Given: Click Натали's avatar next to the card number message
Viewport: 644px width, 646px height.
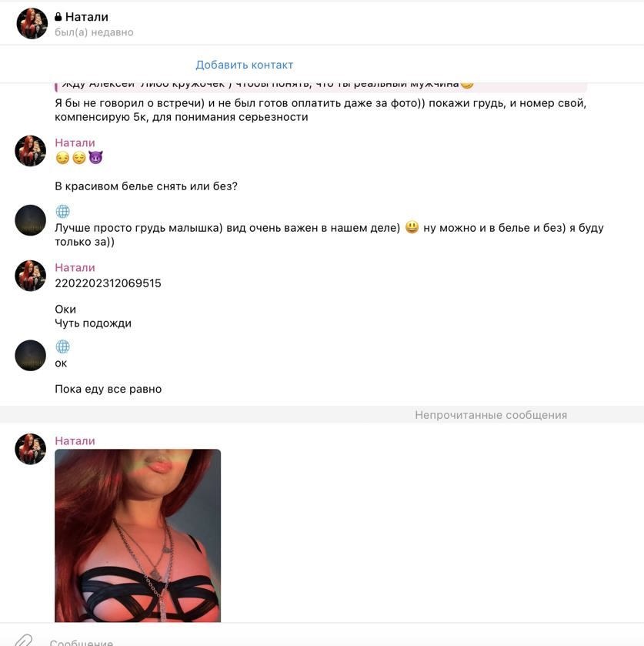Looking at the screenshot, I should 31,276.
